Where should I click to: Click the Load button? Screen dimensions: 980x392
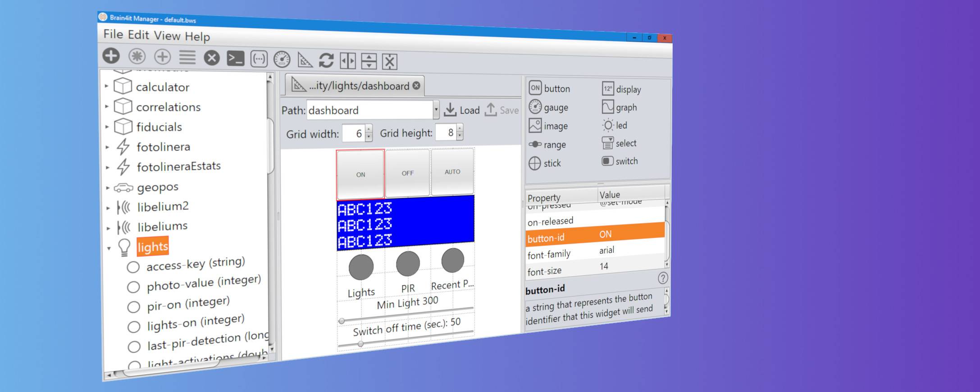click(462, 110)
